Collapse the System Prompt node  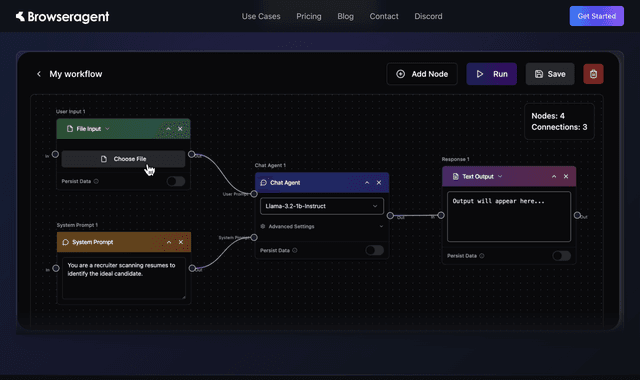(169, 242)
